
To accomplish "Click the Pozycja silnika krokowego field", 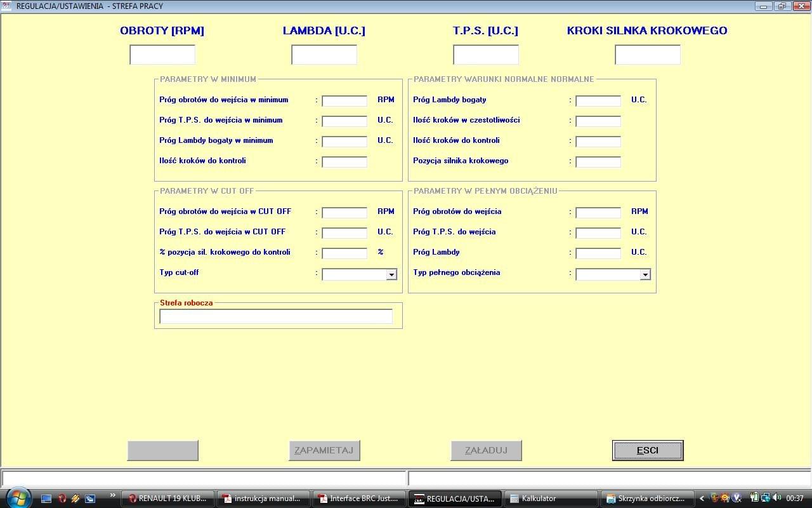I will coord(598,161).
